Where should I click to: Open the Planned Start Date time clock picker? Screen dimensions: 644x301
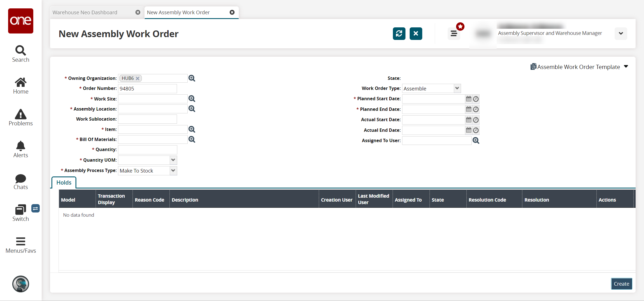pos(476,99)
